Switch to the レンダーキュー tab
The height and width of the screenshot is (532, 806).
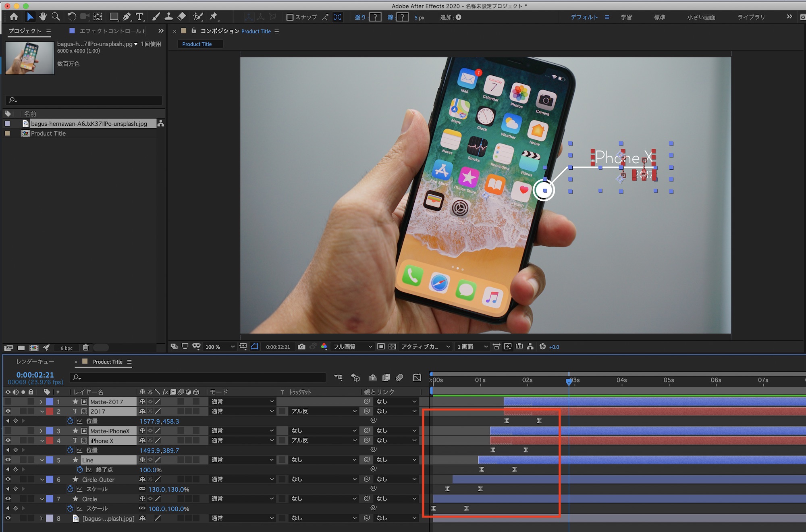point(35,362)
